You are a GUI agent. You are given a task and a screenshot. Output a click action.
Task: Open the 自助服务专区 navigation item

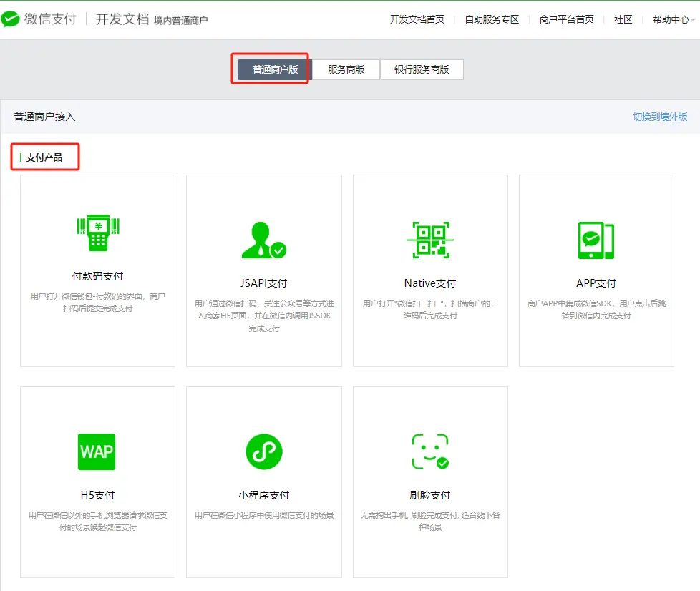[x=491, y=20]
